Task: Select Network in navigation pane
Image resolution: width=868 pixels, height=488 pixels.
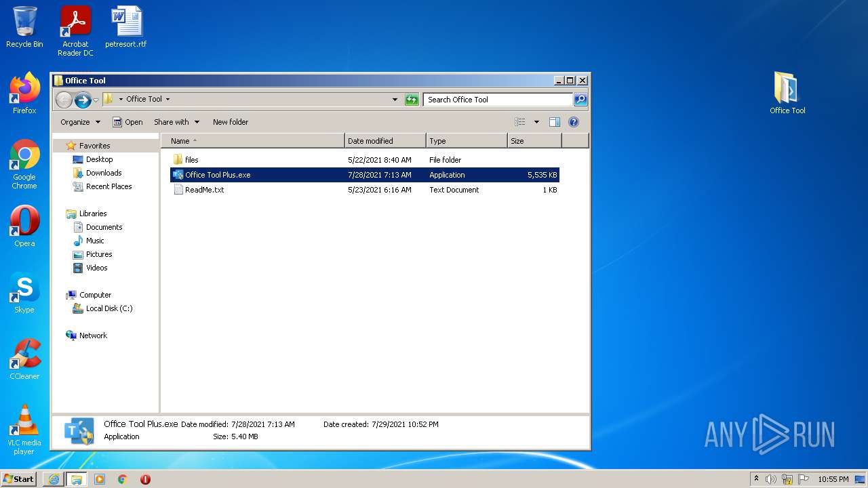Action: (x=93, y=335)
